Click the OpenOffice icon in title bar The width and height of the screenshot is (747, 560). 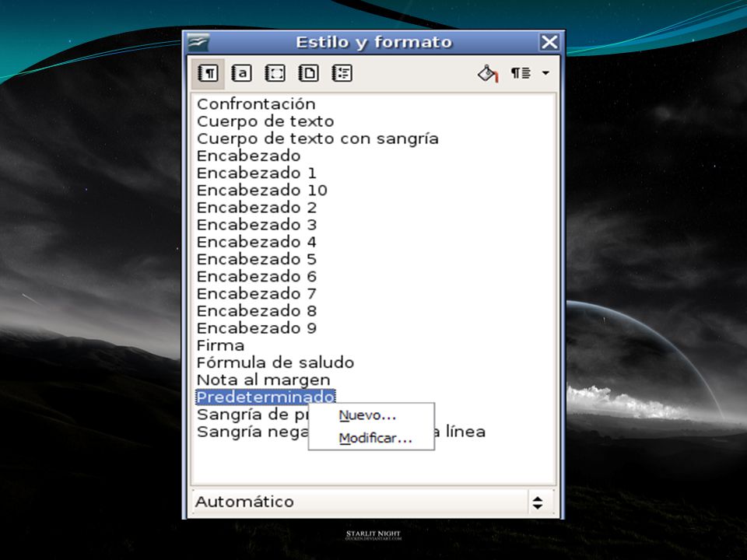tap(198, 42)
